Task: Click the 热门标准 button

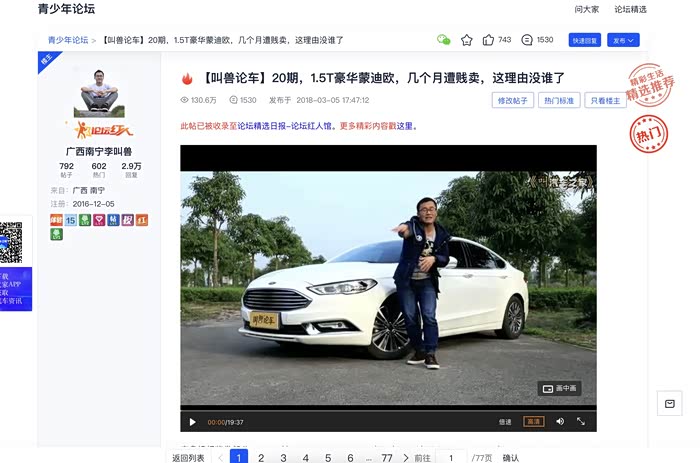Action: pyautogui.click(x=559, y=100)
